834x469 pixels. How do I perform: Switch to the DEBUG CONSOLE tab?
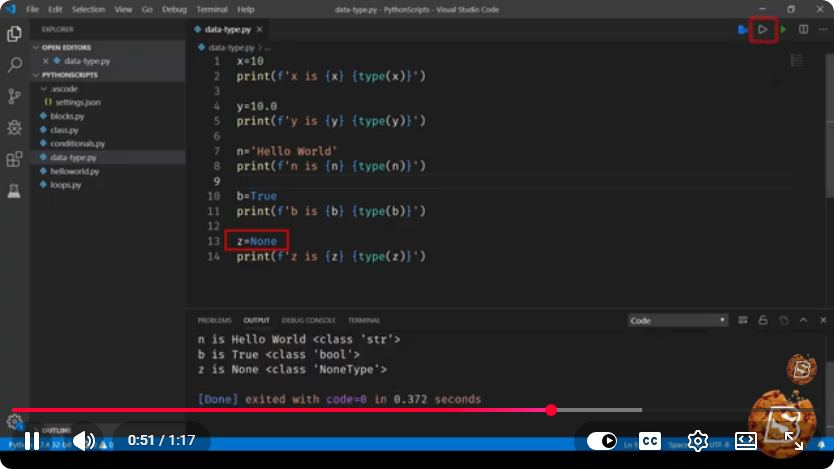308,320
